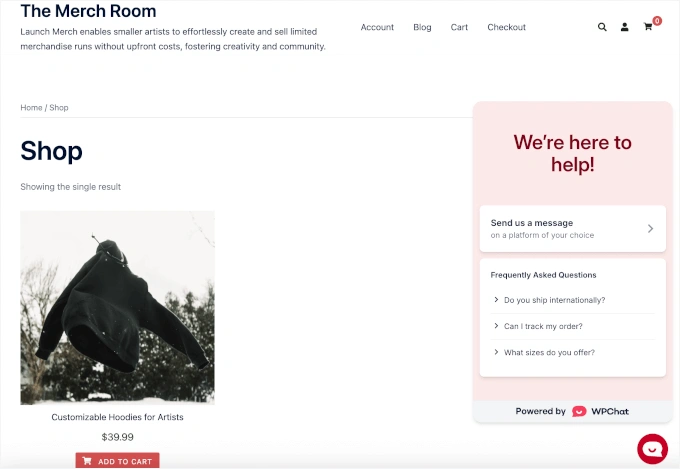Screen dimensions: 680x469
Task: Expand 'What sizes do you offer?' question
Action: pos(548,352)
